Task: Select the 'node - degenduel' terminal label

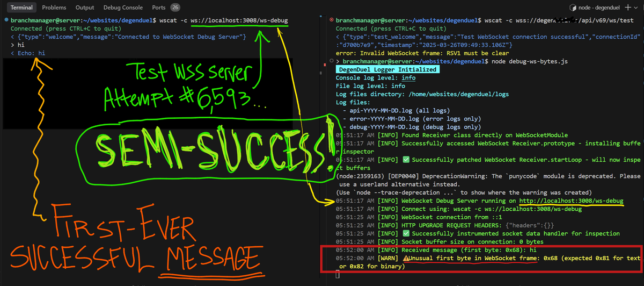Action: [x=600, y=8]
